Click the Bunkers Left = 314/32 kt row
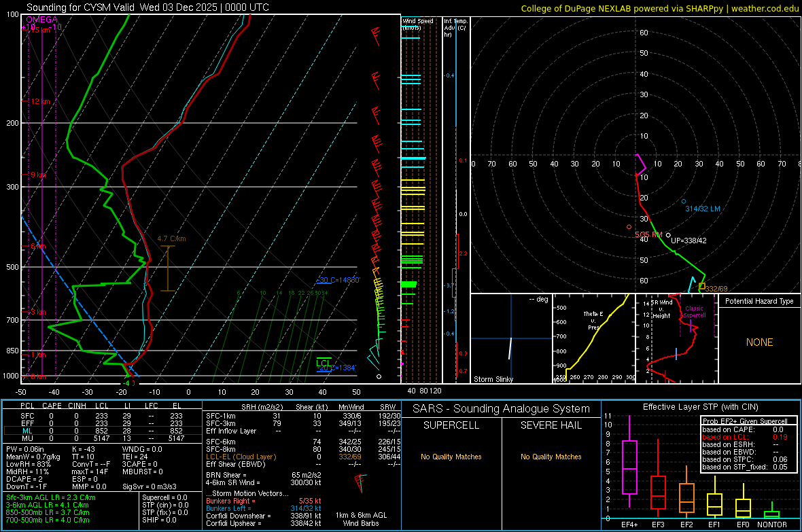Screen dimensions: 802x532 click(264, 508)
